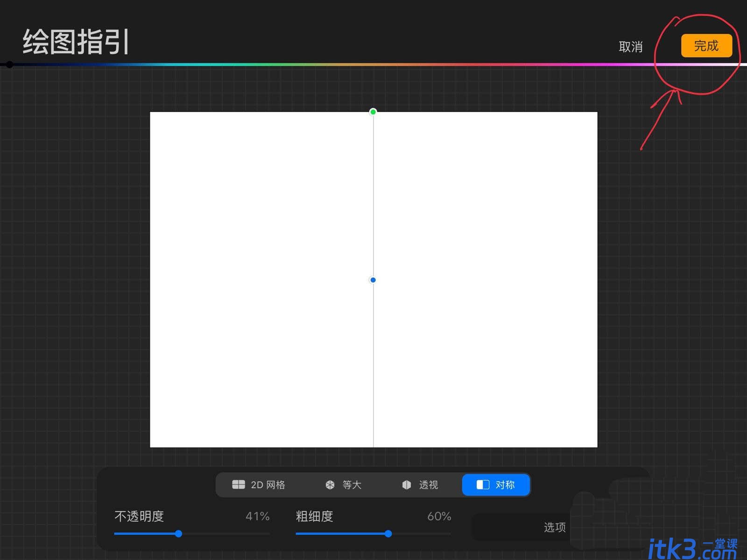This screenshot has height=560, width=747.
Task: Tap 取消 to cancel drawing guide
Action: pos(631,47)
